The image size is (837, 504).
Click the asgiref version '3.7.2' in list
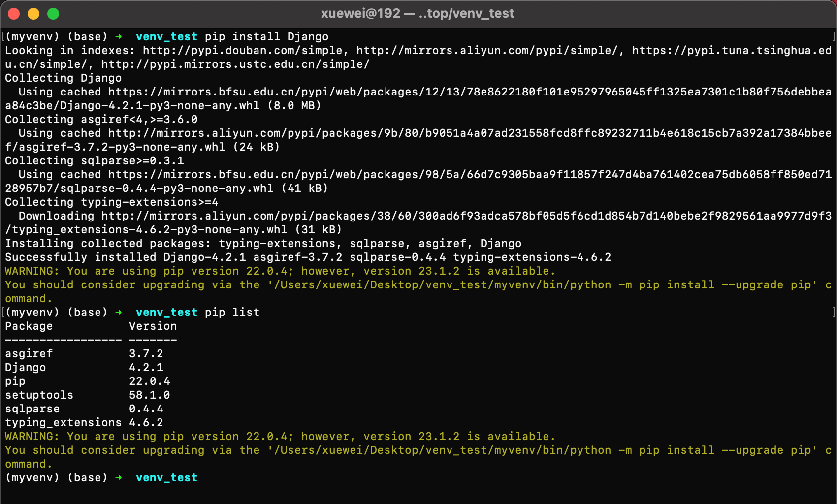coord(146,354)
